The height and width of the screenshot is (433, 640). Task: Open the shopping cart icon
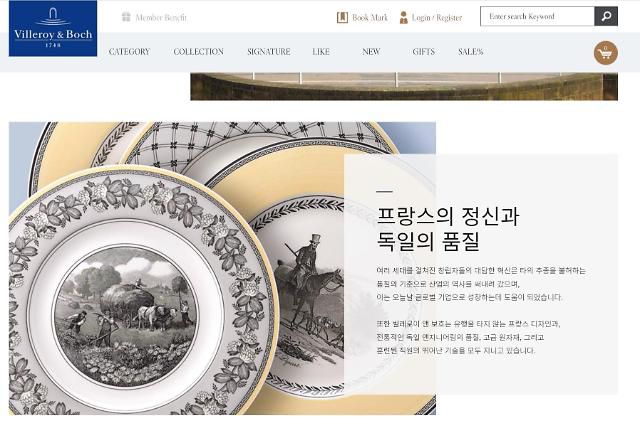tap(605, 53)
